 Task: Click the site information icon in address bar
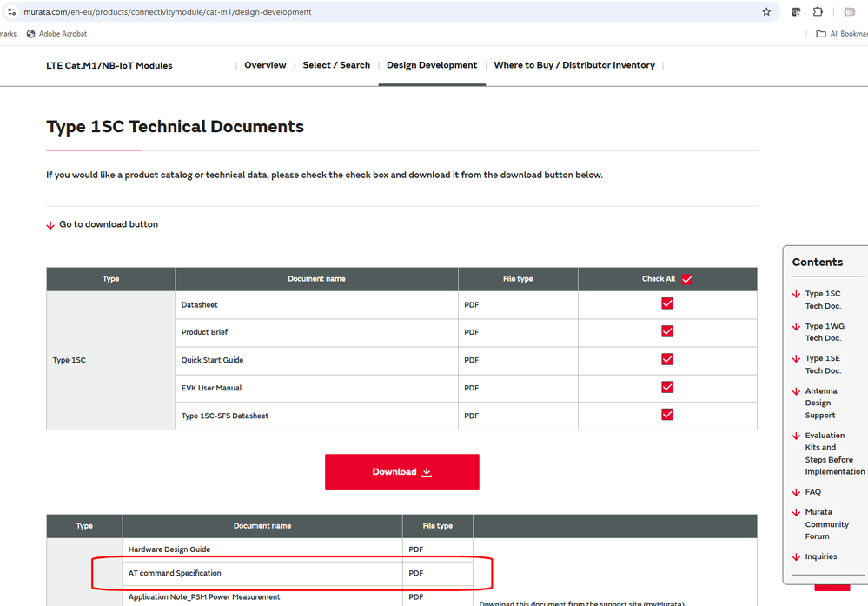coord(11,11)
